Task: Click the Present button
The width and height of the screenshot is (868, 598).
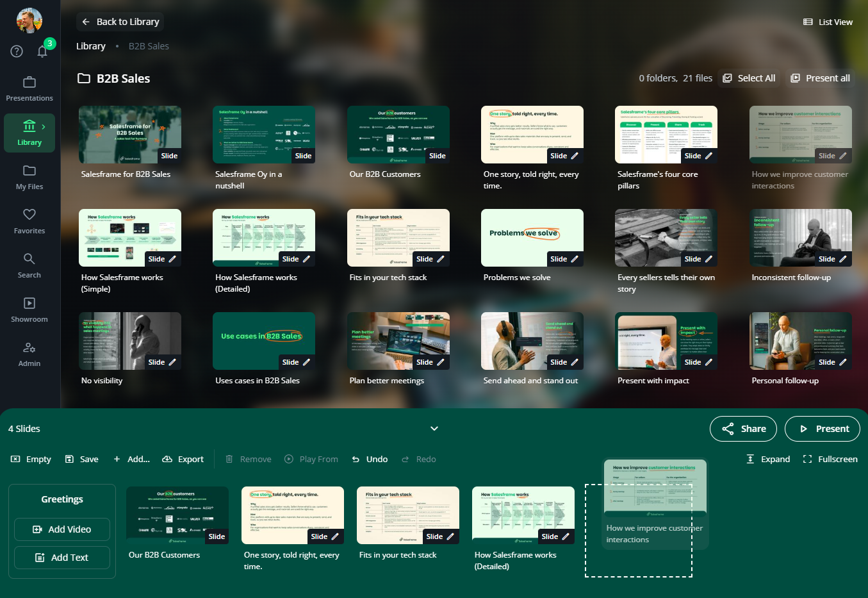Action: 823,429
